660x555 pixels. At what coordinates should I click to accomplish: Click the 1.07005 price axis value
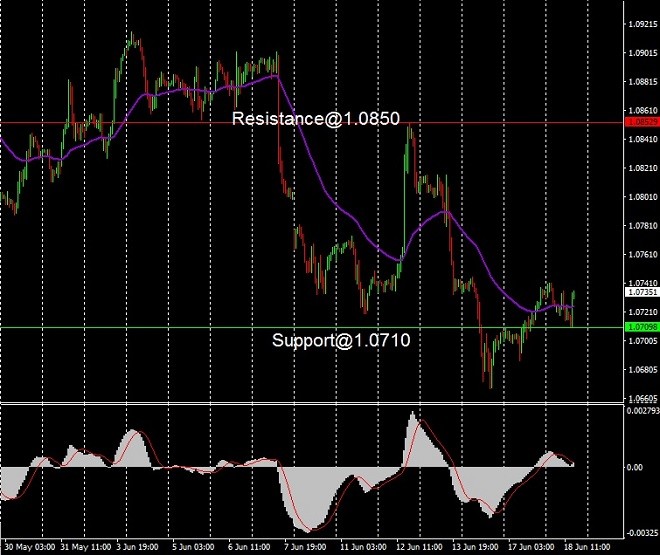coord(643,341)
